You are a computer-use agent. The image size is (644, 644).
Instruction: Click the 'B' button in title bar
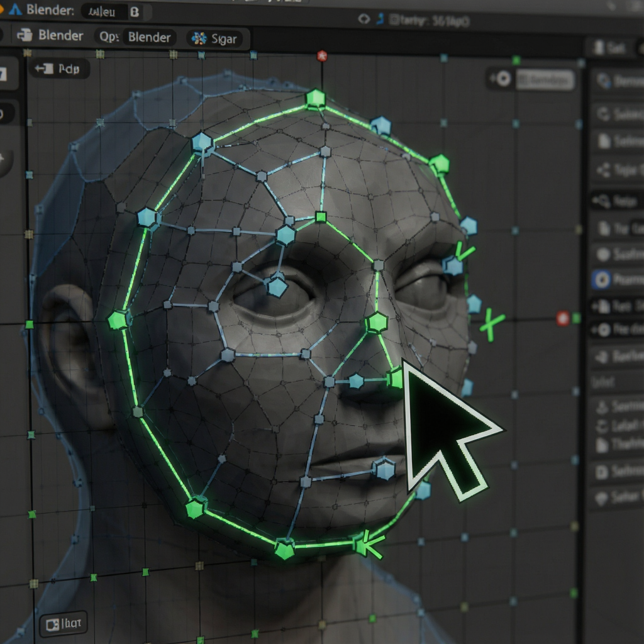pos(135,12)
